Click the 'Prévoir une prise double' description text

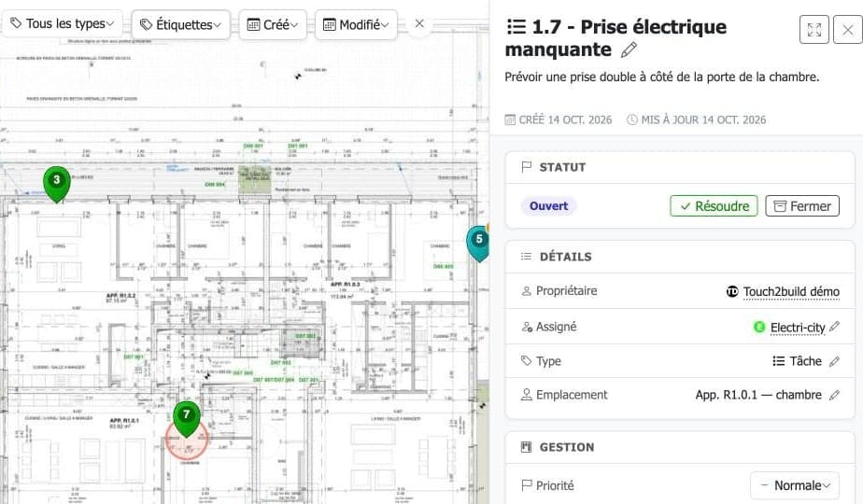click(x=662, y=77)
